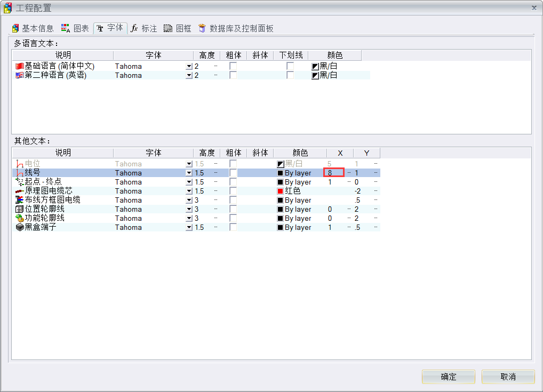Open height editor button in 线号 row
Viewport: 543px width, 392px height.
coord(215,173)
